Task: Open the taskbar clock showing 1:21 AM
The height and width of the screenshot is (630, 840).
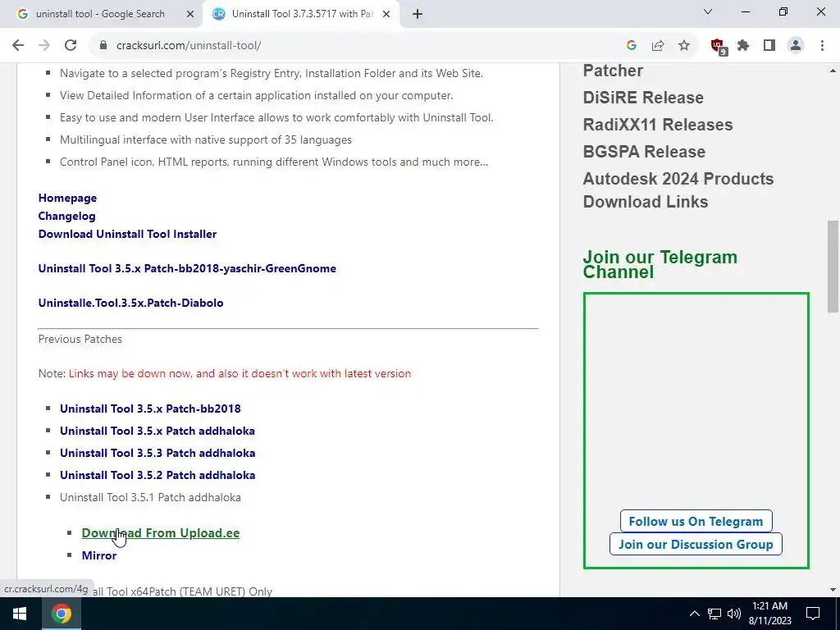Action: 769,614
